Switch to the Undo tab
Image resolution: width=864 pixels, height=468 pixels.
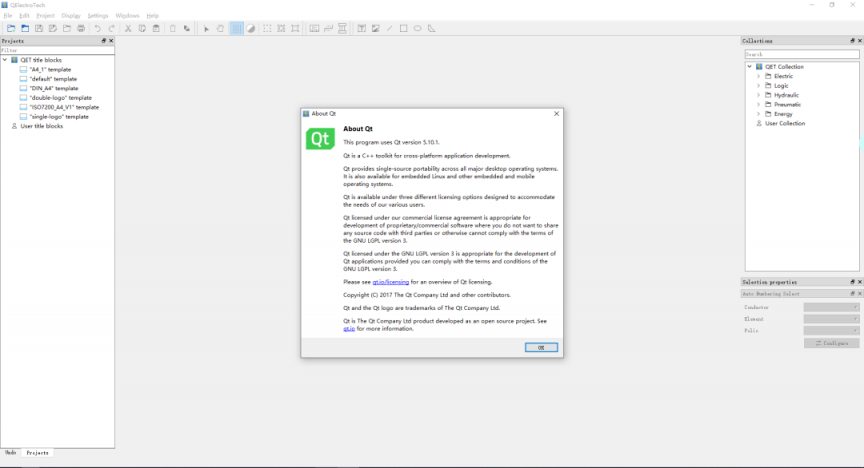coord(10,453)
